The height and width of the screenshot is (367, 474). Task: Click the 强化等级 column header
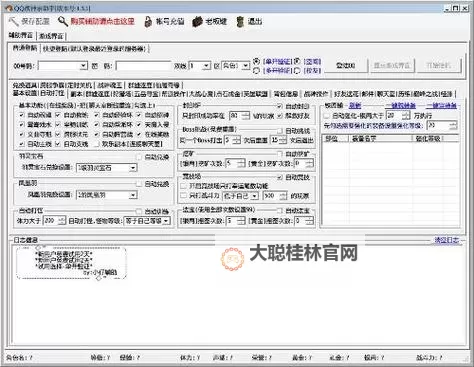point(428,139)
